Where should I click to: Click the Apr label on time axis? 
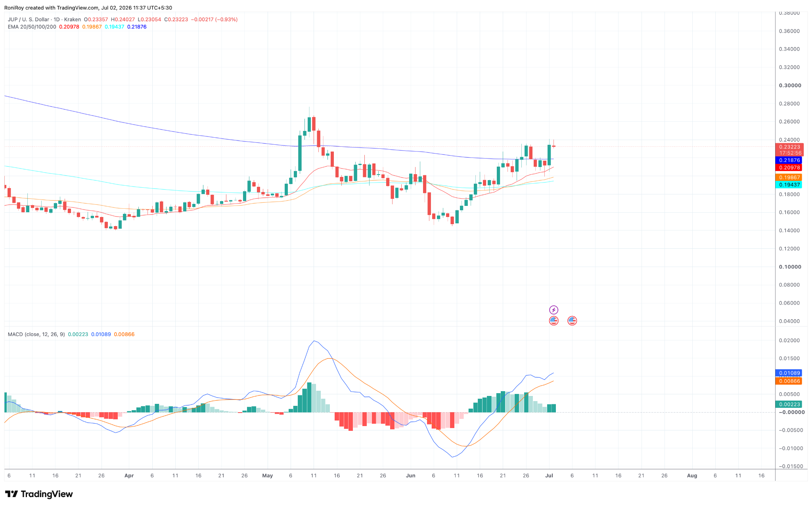click(129, 476)
